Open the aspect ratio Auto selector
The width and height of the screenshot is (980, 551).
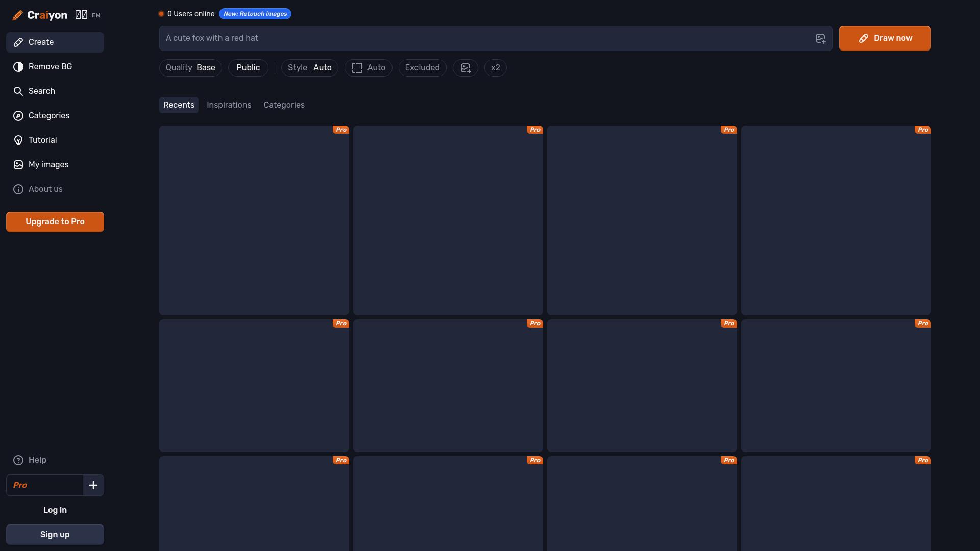(368, 67)
